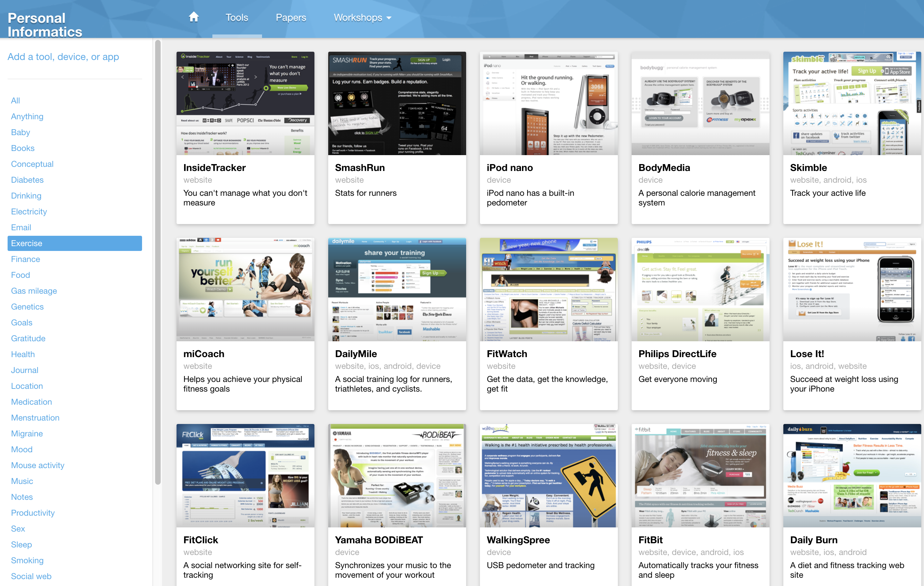Select the Goals category
The width and height of the screenshot is (924, 586).
pyautogui.click(x=21, y=322)
